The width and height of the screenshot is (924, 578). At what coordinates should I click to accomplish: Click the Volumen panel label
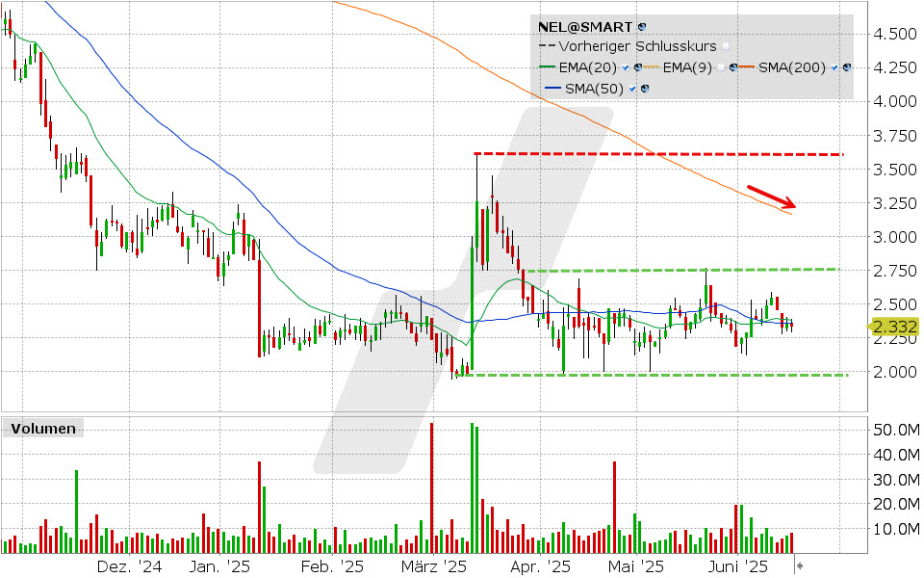click(43, 428)
